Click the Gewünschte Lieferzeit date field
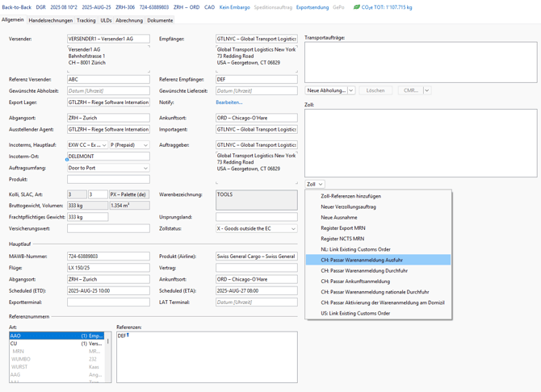This screenshot has width=541, height=392. click(x=256, y=90)
